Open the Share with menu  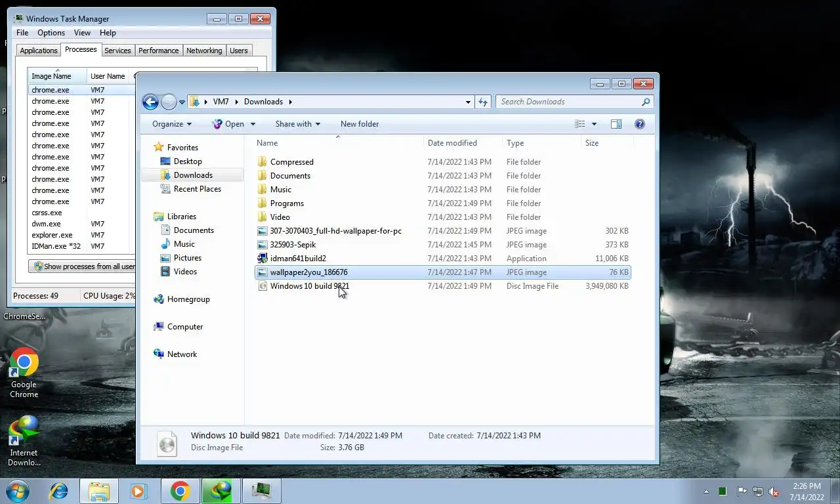click(x=298, y=124)
